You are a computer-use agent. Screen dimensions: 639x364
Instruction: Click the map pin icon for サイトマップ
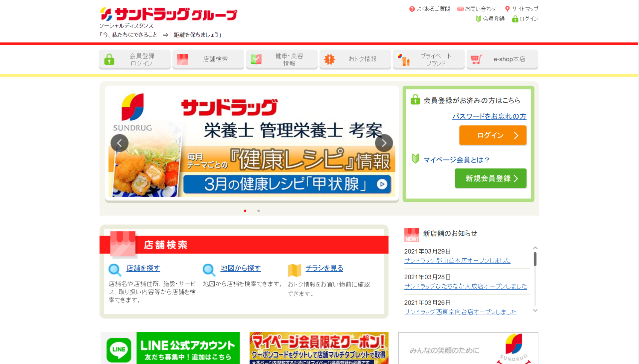click(x=507, y=8)
